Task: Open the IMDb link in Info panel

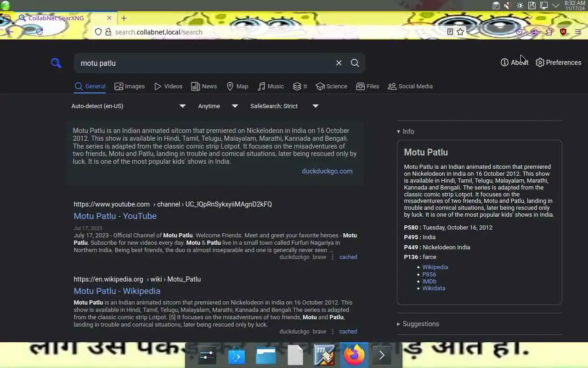Action: 429,281
